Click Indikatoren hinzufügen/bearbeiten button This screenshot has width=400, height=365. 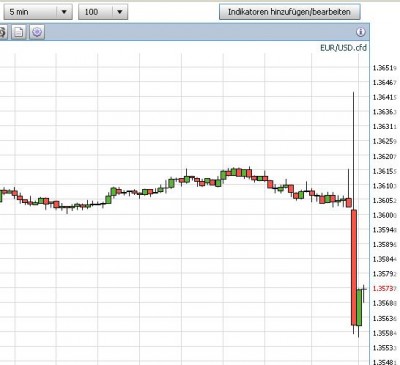(x=289, y=12)
